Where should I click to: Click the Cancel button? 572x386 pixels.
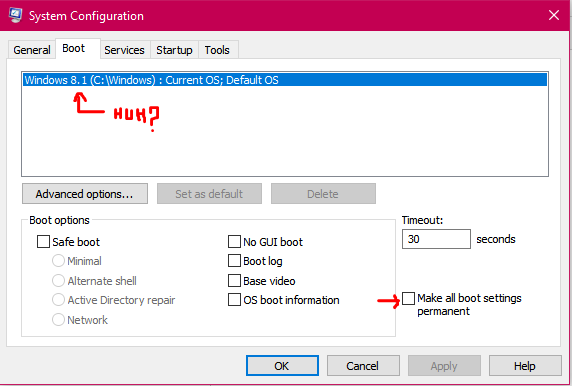tap(363, 366)
